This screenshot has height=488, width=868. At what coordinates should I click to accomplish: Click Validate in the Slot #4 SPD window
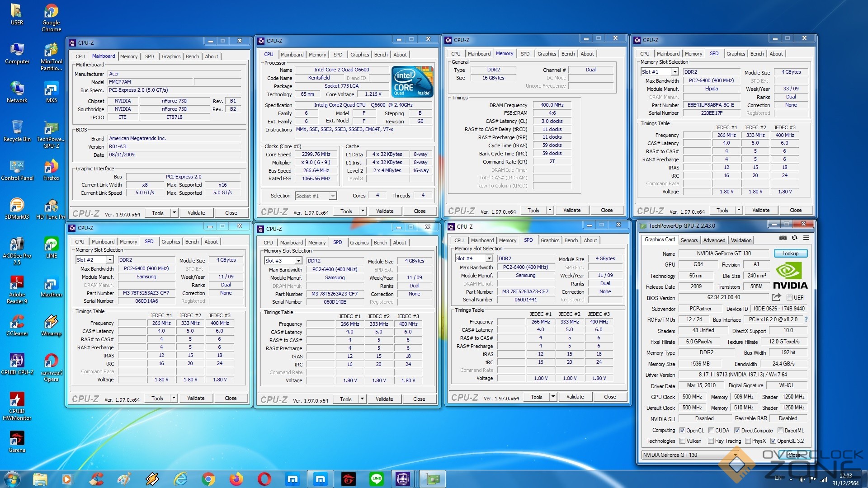point(575,397)
